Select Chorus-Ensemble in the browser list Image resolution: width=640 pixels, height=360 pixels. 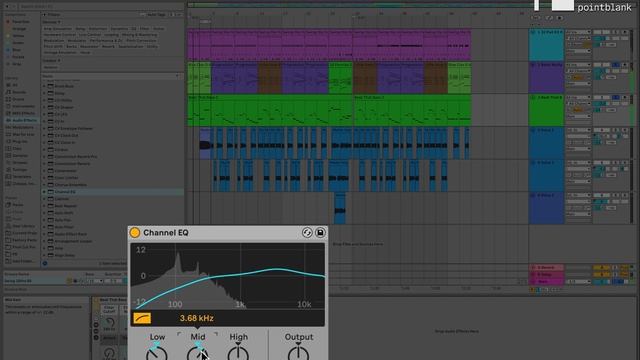[71, 185]
